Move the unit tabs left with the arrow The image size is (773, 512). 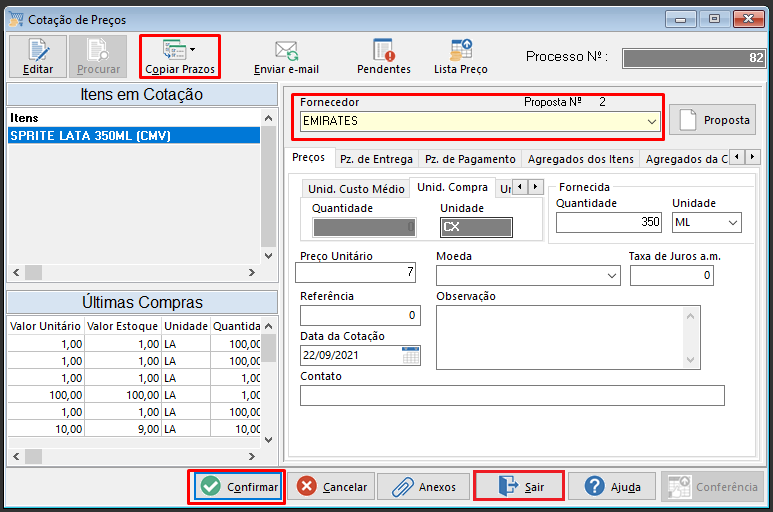pyautogui.click(x=520, y=187)
